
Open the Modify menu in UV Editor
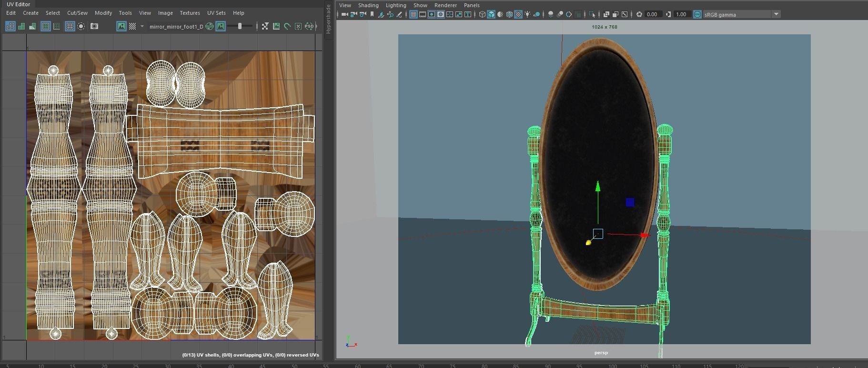point(103,13)
